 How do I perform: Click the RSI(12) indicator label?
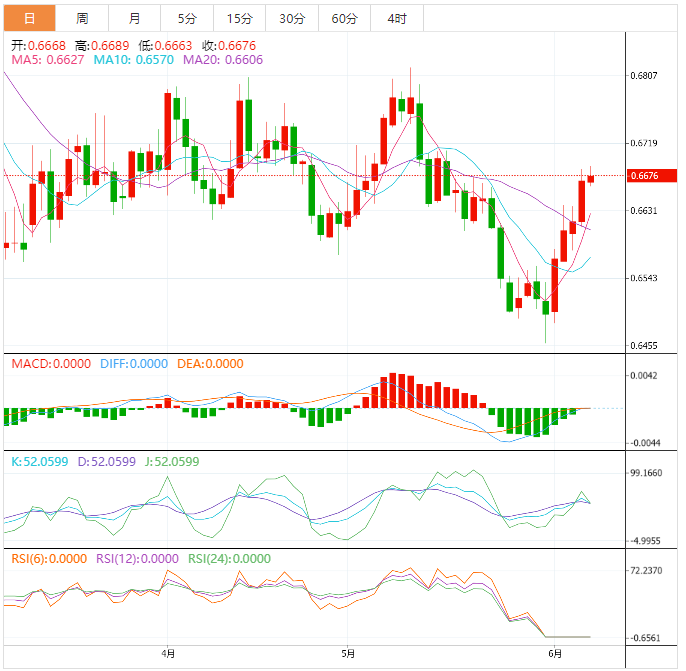point(137,559)
